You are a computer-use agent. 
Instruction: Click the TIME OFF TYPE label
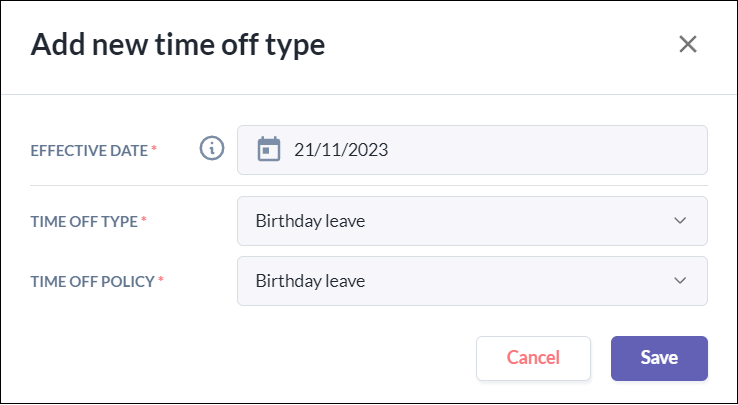pyautogui.click(x=84, y=221)
